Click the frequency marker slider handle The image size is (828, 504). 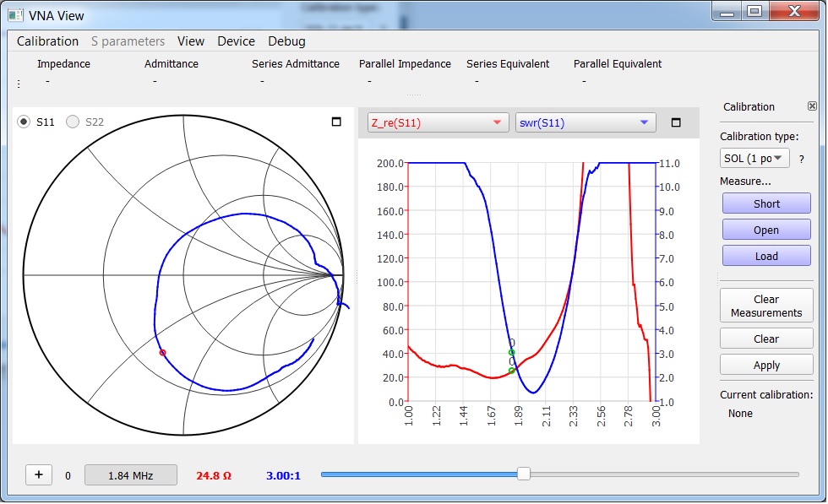524,474
